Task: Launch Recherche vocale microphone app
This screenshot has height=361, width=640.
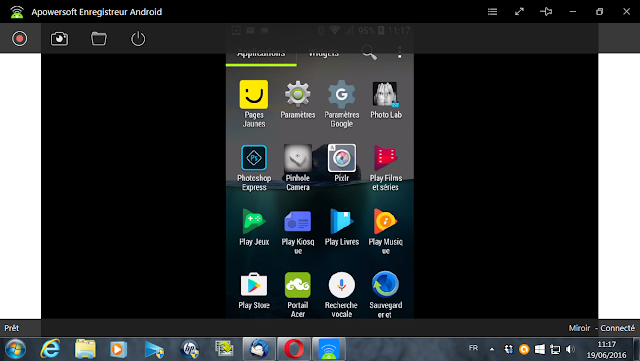Action: tap(342, 294)
